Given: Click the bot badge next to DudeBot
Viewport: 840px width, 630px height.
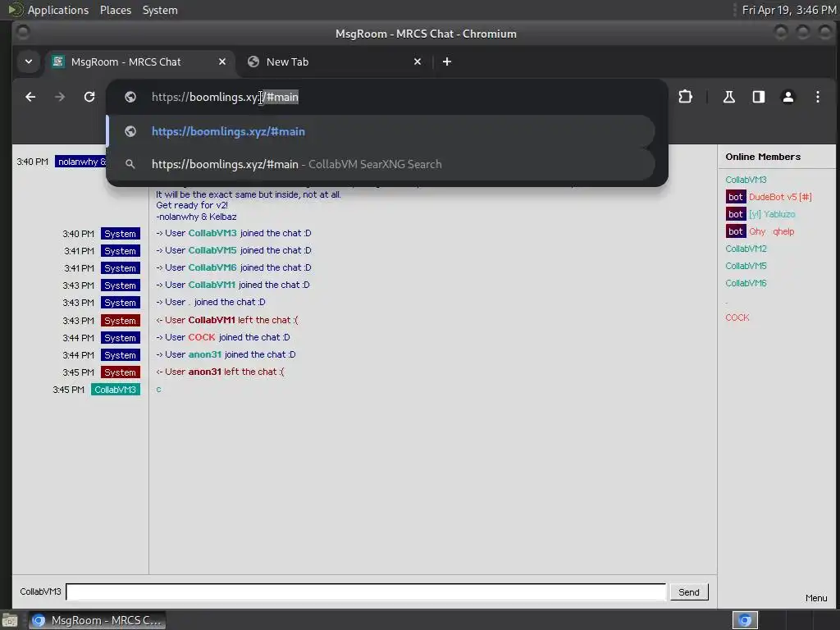Looking at the screenshot, I should [736, 197].
